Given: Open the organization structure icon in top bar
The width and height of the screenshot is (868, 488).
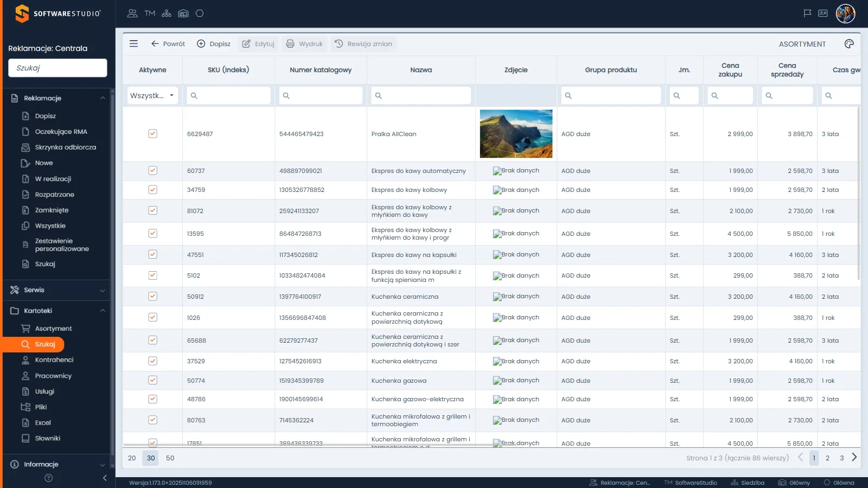Looking at the screenshot, I should [167, 14].
